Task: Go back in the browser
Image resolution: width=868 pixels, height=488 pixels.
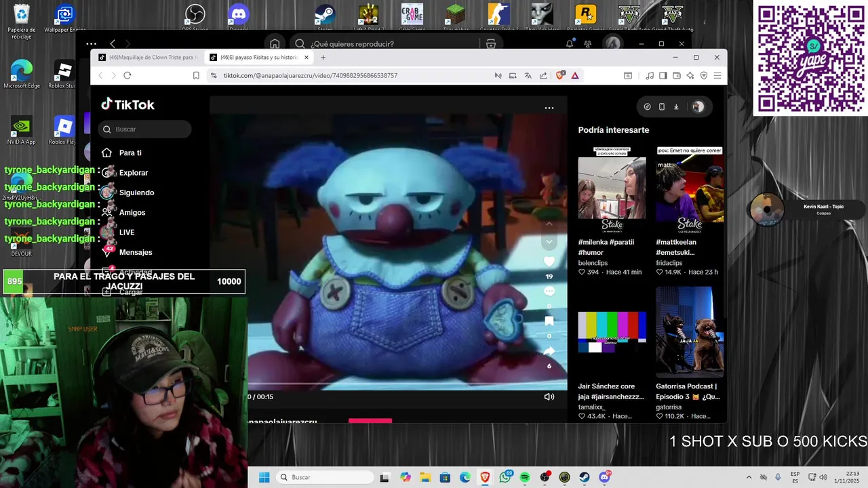Action: (x=100, y=75)
